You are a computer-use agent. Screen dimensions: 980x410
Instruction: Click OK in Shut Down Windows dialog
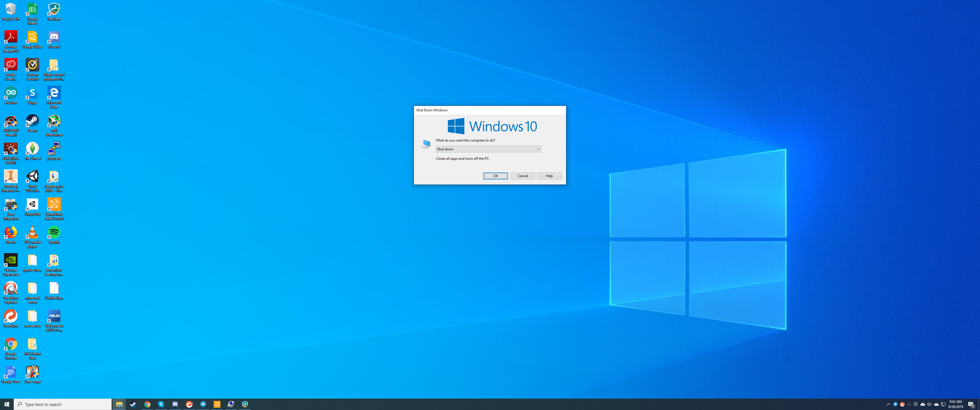tap(495, 176)
